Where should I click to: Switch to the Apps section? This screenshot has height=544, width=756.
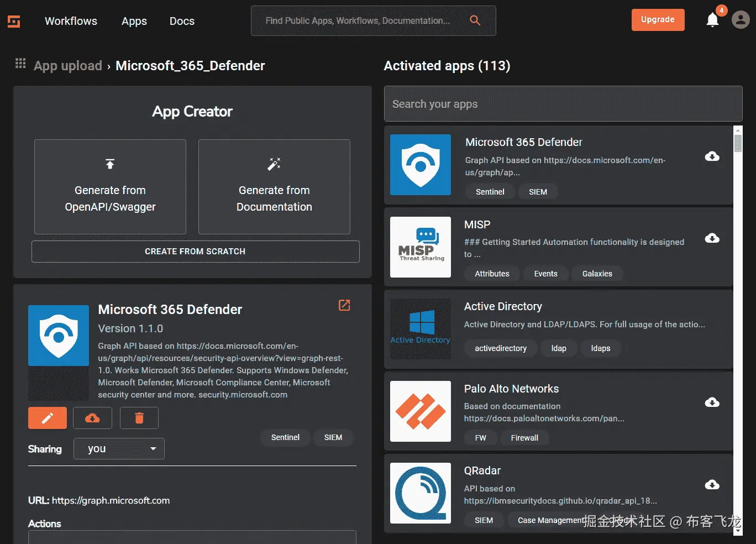[133, 21]
